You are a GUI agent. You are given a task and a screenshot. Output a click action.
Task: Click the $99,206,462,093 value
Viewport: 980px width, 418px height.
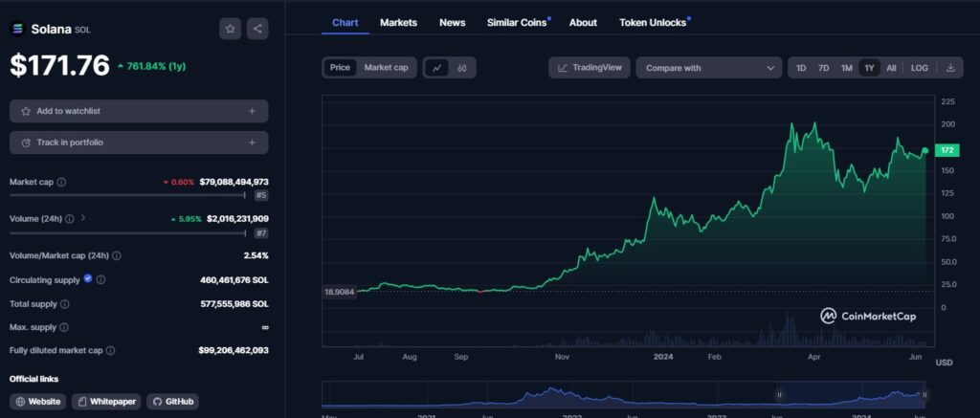pyautogui.click(x=234, y=350)
